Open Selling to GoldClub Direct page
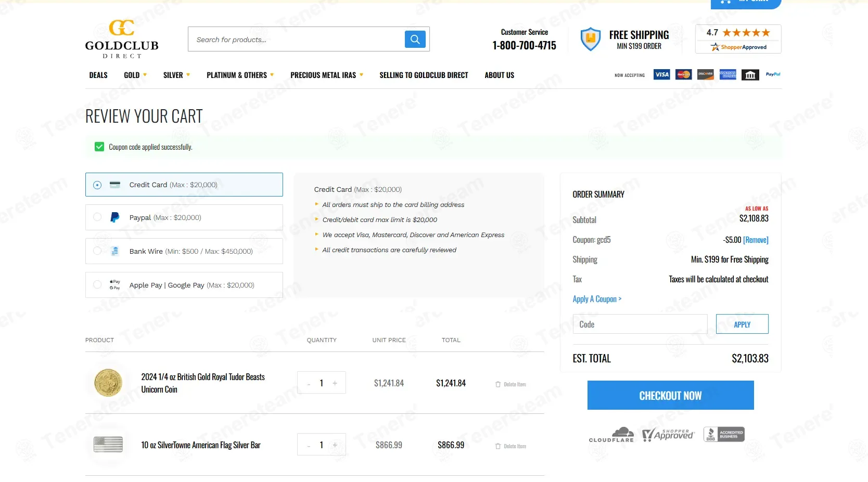 point(424,75)
